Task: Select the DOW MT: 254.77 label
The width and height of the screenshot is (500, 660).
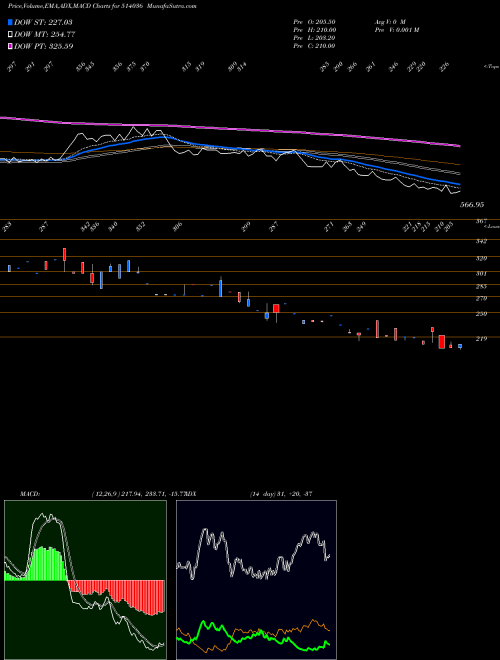Action: pos(45,34)
